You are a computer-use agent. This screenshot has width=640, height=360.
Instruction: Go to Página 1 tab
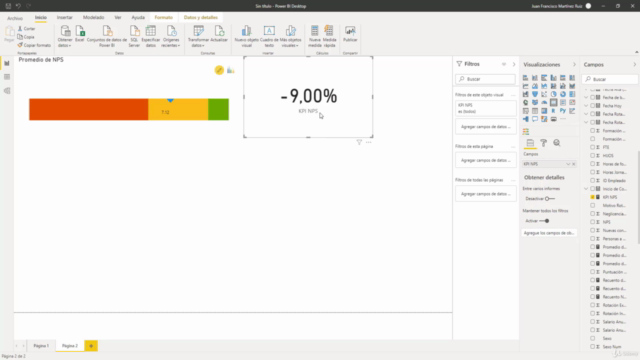coord(41,346)
